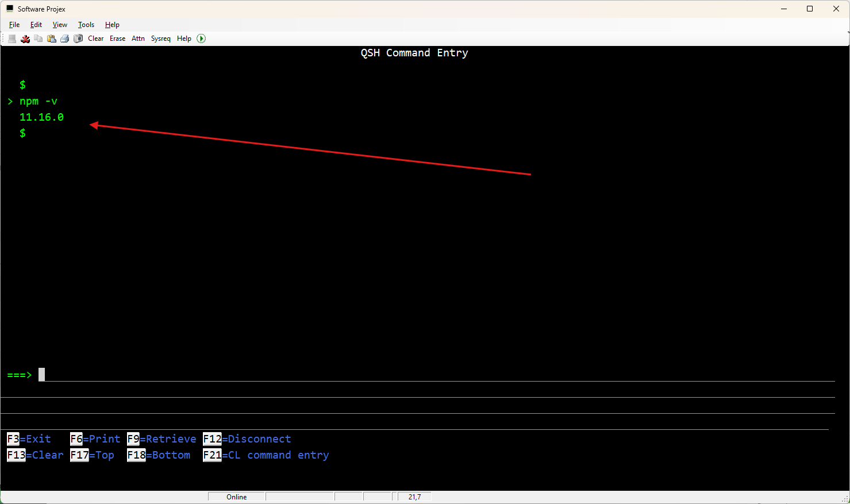Click the Copy icon in toolbar
This screenshot has height=504, width=850.
(39, 39)
